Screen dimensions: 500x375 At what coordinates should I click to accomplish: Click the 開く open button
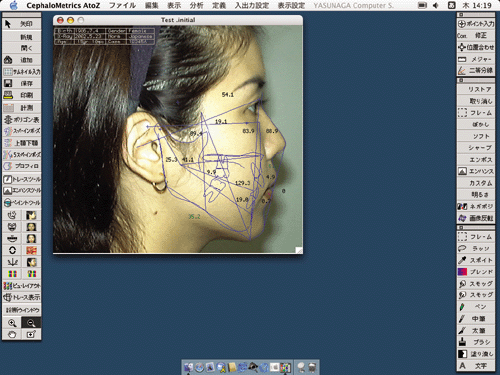click(22, 48)
